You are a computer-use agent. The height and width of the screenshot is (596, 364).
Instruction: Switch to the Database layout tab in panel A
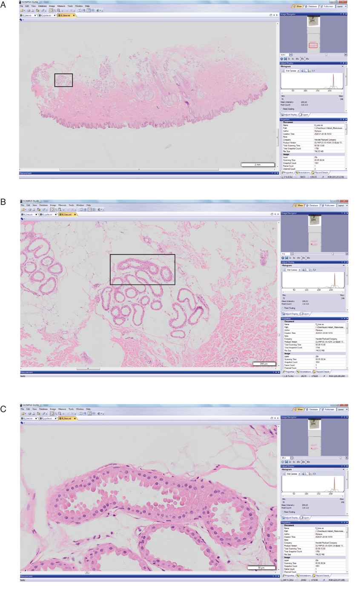coord(312,6)
